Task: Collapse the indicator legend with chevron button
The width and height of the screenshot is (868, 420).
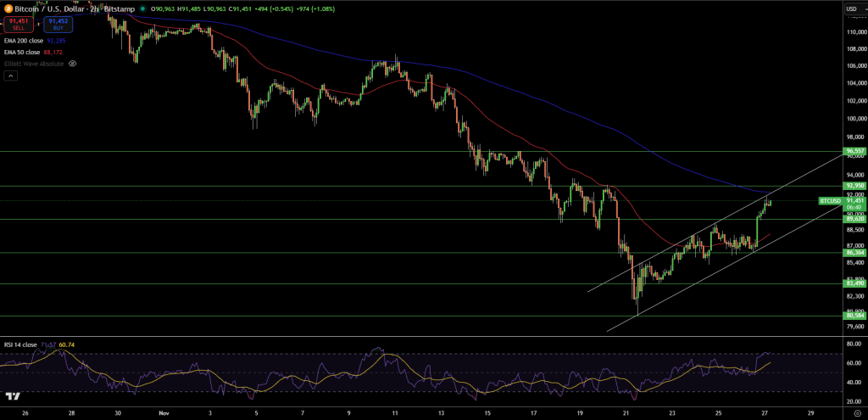Action: (10, 76)
